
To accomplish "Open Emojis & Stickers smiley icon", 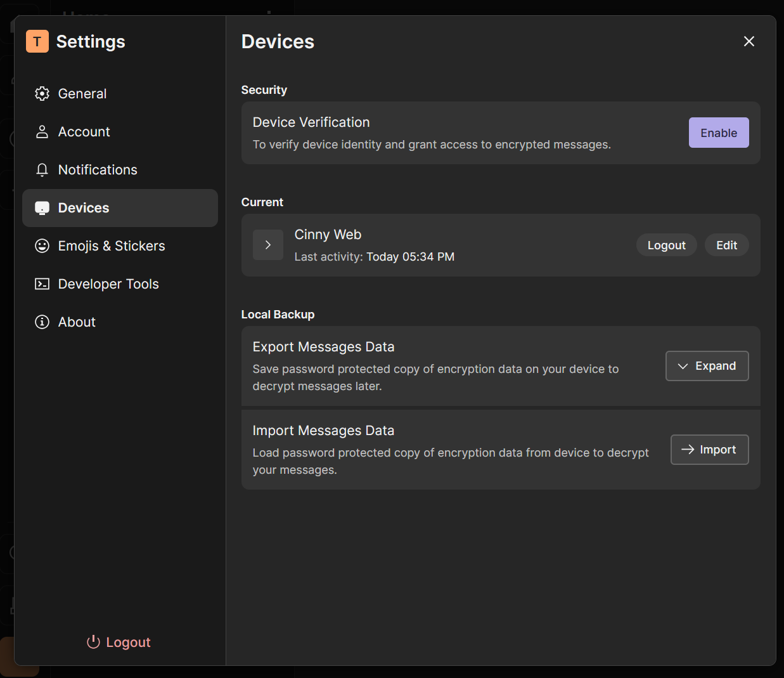I will coord(42,245).
